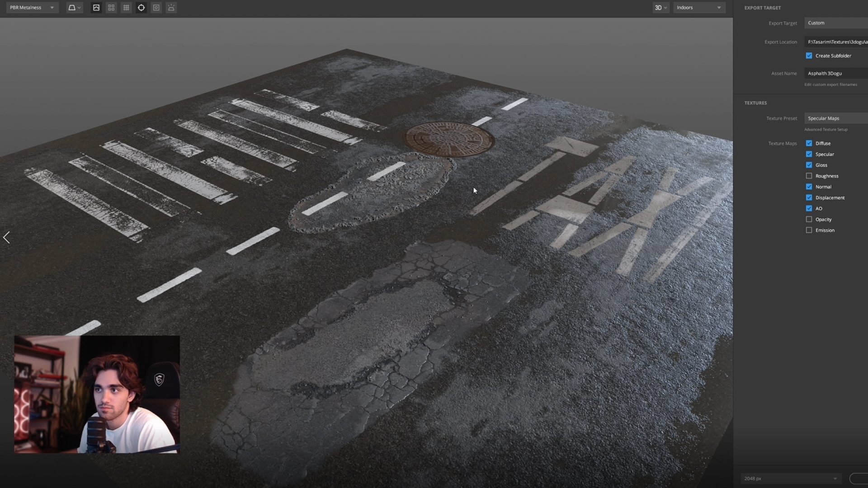Click the square-with-circle frame icon
This screenshot has height=488, width=868.
point(156,8)
